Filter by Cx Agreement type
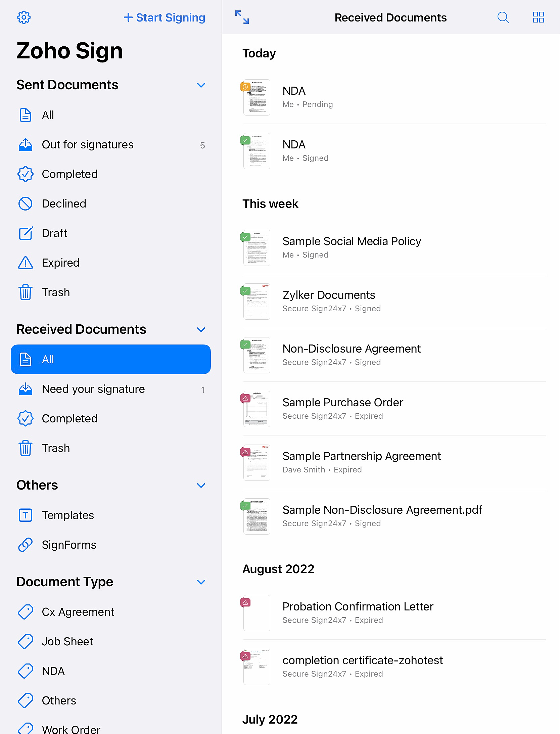Image resolution: width=560 pixels, height=734 pixels. click(x=111, y=612)
